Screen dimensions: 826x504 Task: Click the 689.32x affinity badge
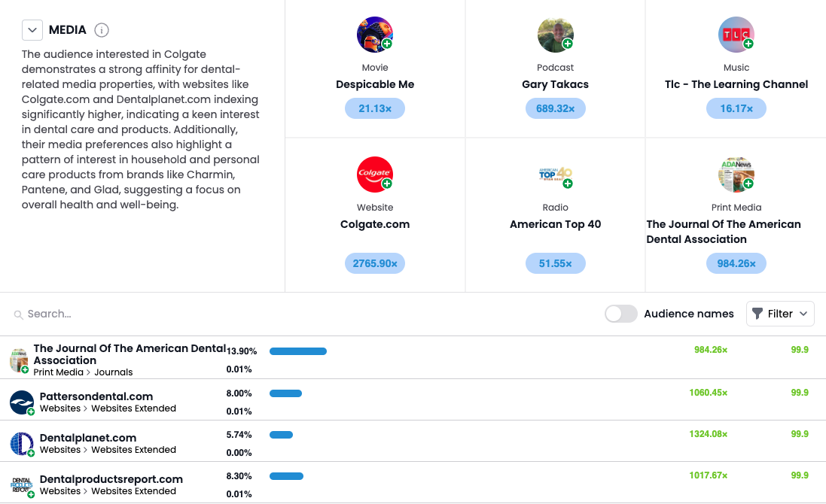point(556,109)
